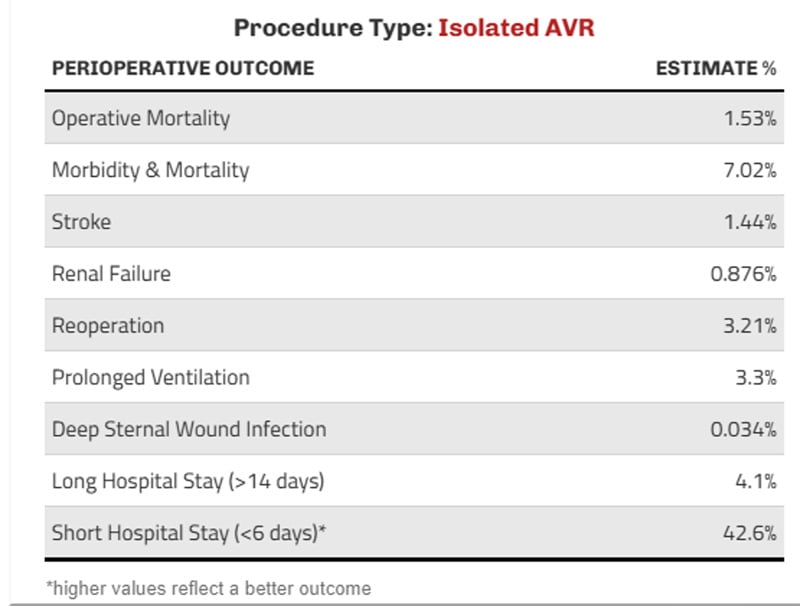Click the 3.3% Prolonged Ventilation value
Image resolution: width=800 pixels, height=606 pixels.
tap(756, 378)
